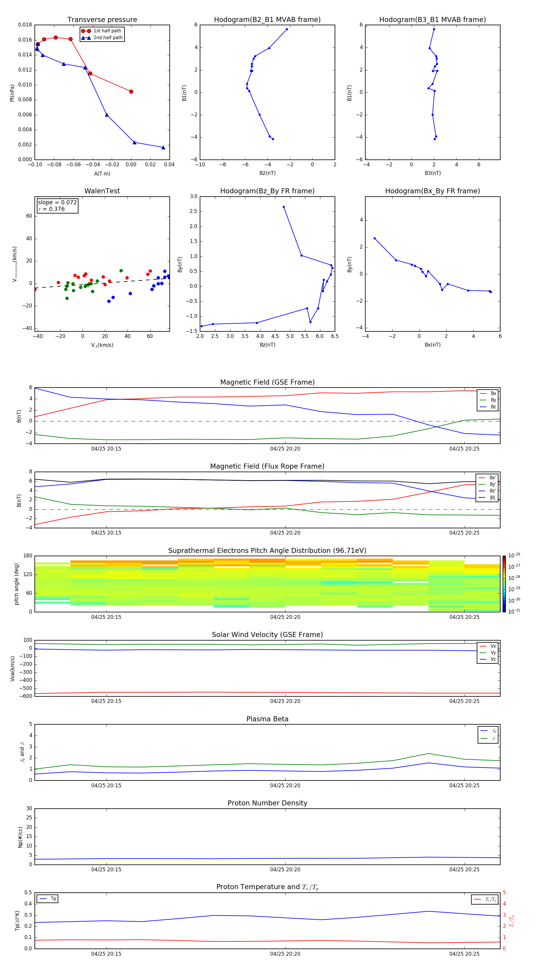Click the 'Transverse pressure' plot title

(x=102, y=19)
